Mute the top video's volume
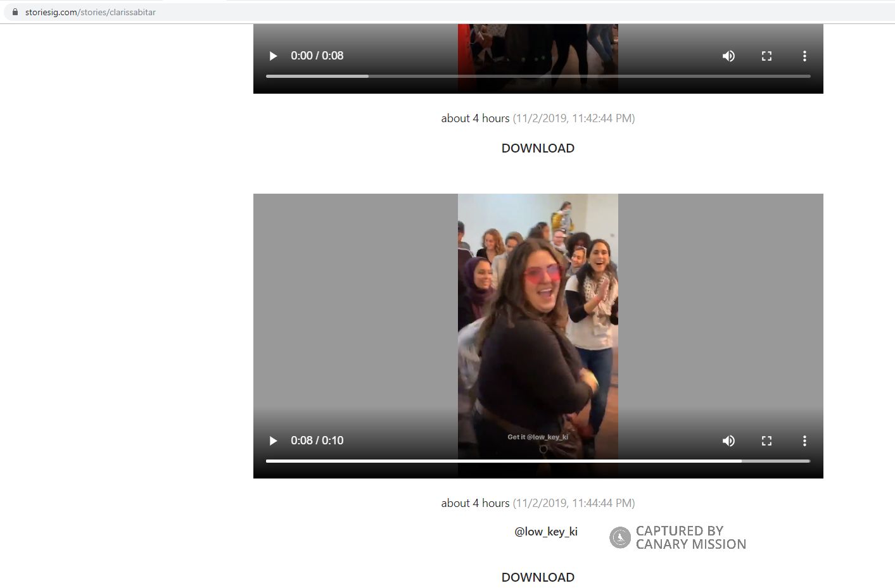The width and height of the screenshot is (895, 588). click(x=728, y=56)
